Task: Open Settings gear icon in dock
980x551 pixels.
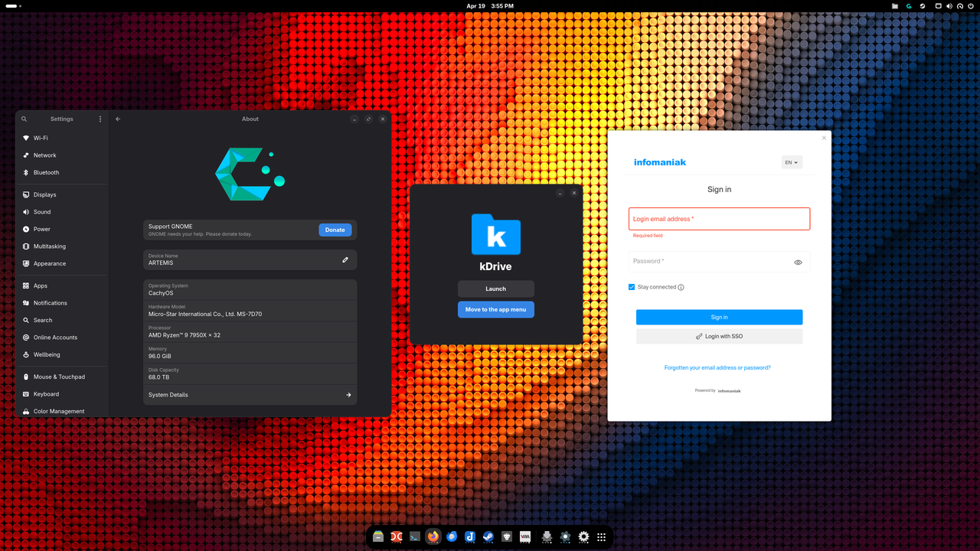Action: (583, 537)
